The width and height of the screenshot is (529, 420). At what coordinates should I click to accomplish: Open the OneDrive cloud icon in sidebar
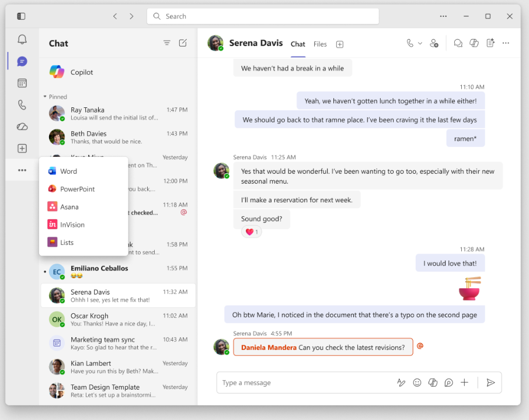[x=22, y=127]
